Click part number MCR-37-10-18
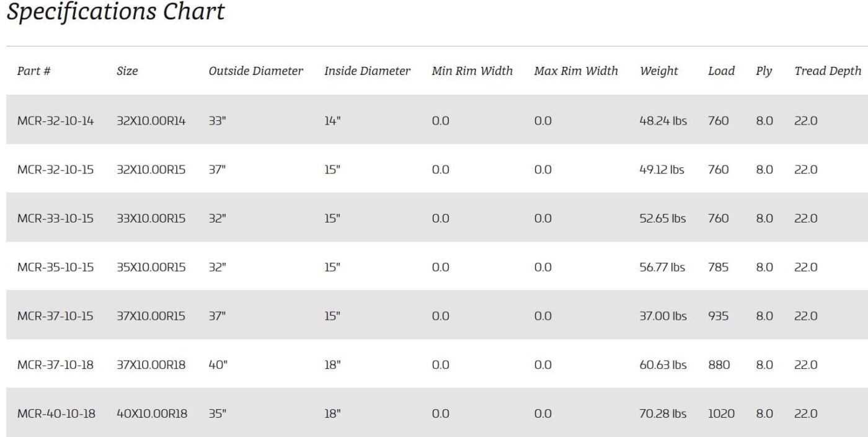 pyautogui.click(x=56, y=365)
